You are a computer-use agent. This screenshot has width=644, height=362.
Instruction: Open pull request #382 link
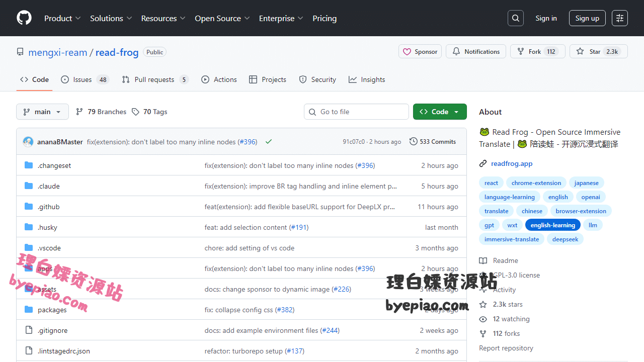pos(285,310)
